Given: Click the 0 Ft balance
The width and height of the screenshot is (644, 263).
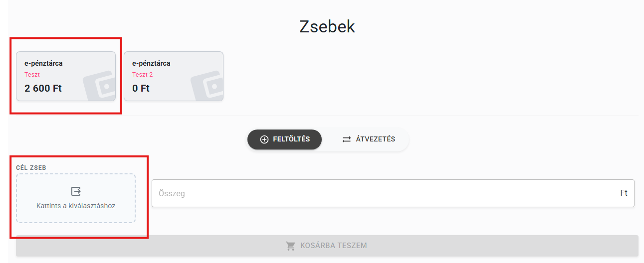Looking at the screenshot, I should click(x=141, y=89).
